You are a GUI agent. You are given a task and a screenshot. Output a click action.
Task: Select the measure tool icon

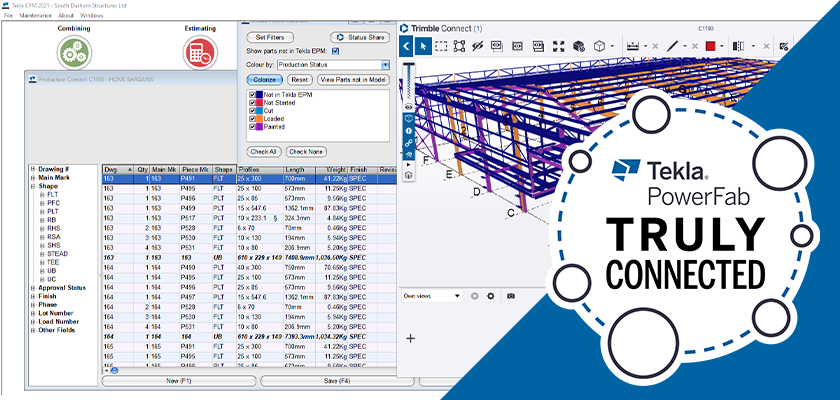633,46
